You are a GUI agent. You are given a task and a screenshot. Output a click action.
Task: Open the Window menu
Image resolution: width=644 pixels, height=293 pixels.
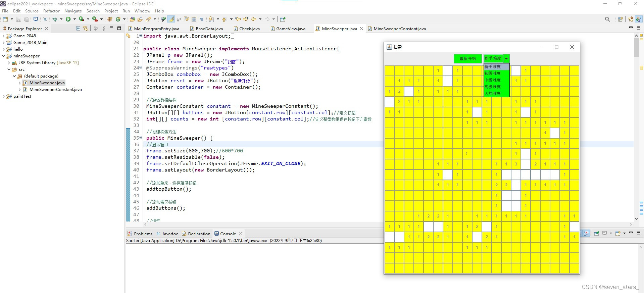tap(142, 11)
